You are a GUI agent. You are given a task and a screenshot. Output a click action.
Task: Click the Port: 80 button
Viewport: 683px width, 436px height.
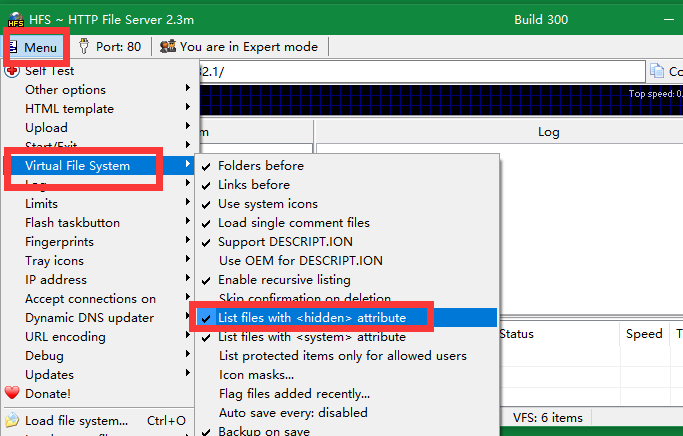tap(110, 47)
